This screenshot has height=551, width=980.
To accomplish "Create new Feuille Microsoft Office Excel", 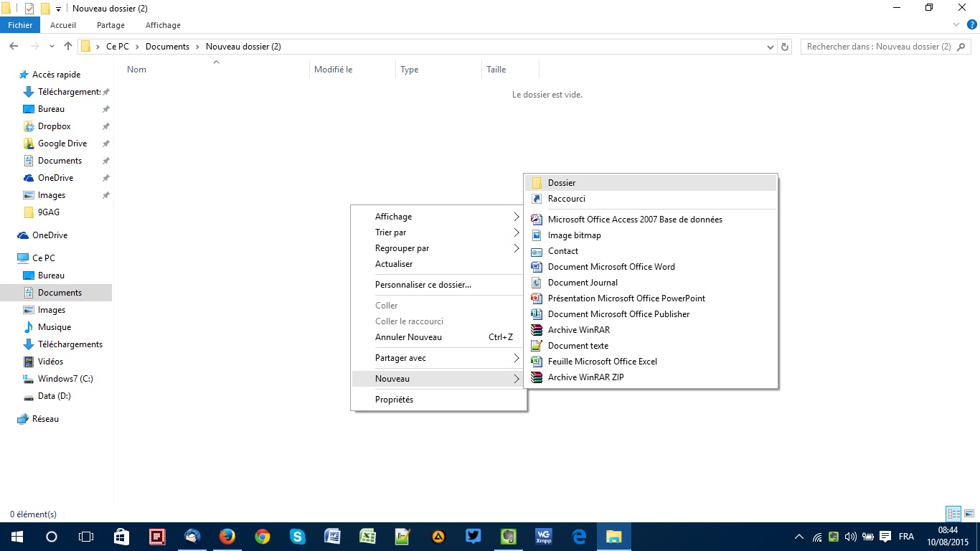I will tap(651, 362).
